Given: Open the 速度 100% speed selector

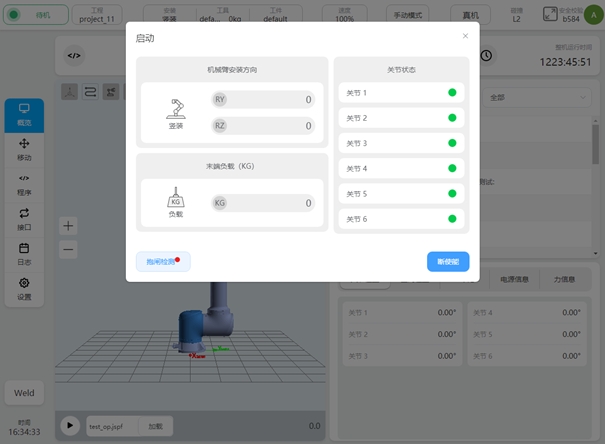Looking at the screenshot, I should tap(344, 15).
